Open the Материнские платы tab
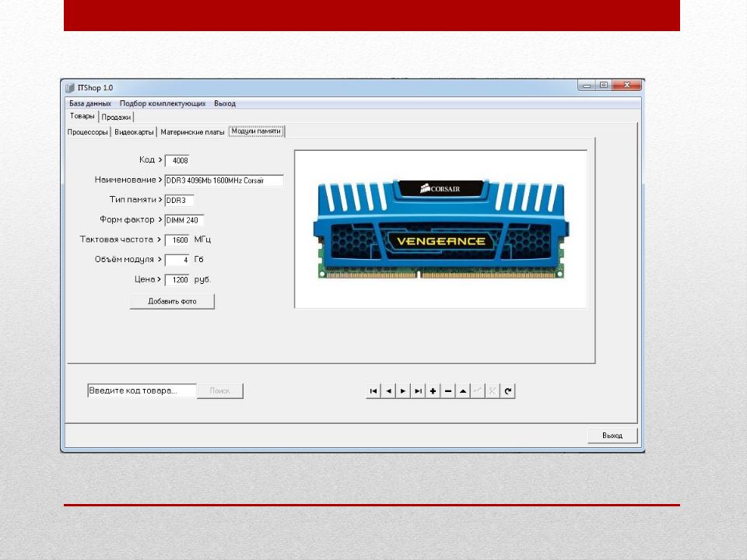Screen dimensions: 747x560 pyautogui.click(x=192, y=132)
